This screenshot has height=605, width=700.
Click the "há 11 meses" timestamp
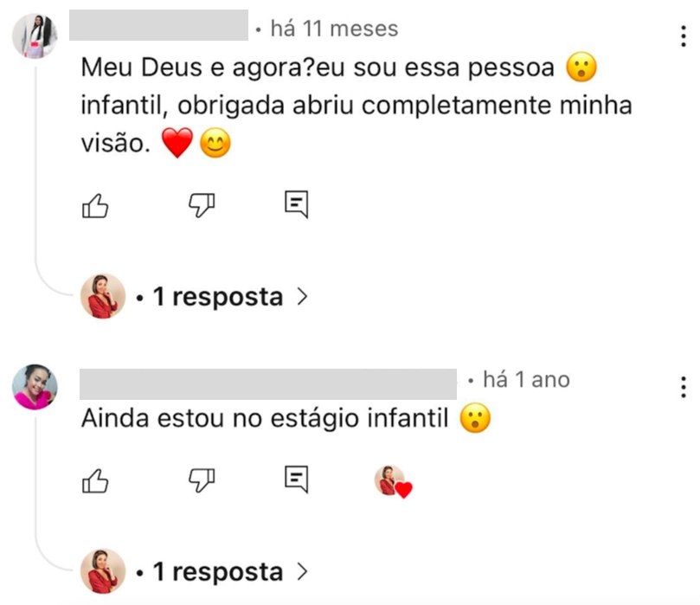pos(334,29)
